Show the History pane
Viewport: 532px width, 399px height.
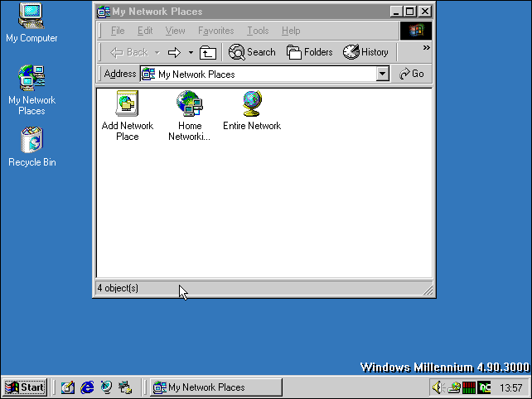[365, 52]
